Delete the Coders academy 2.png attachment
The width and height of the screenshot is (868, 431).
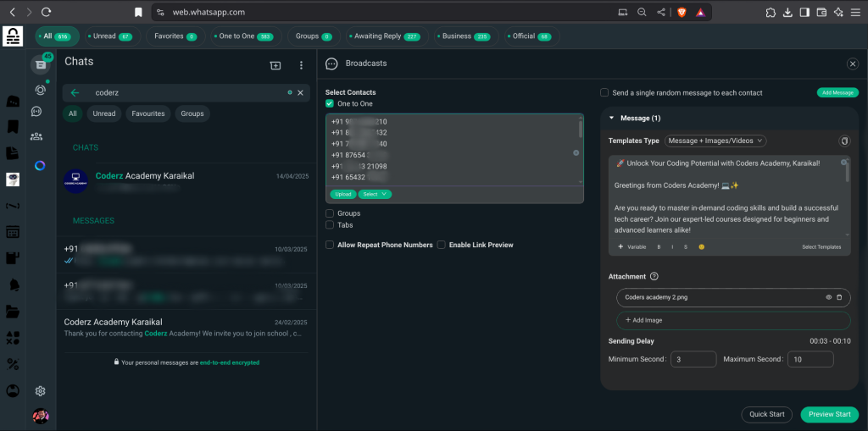pos(839,297)
